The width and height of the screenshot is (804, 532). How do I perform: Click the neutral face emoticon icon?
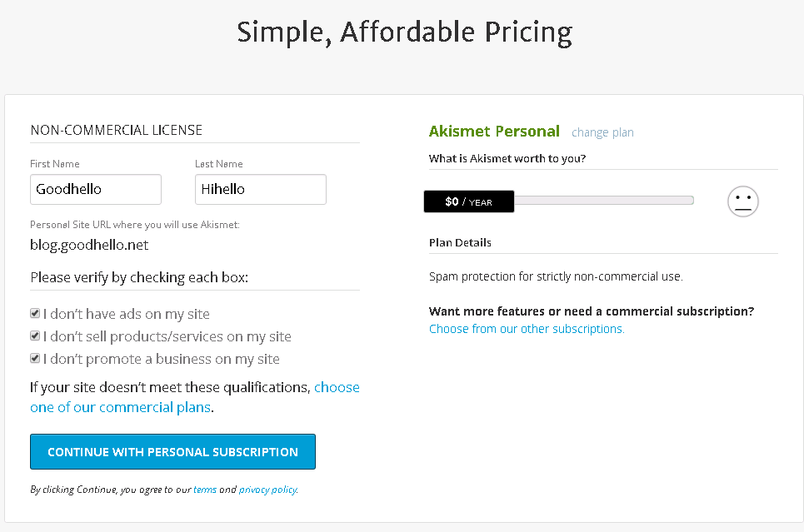point(742,201)
